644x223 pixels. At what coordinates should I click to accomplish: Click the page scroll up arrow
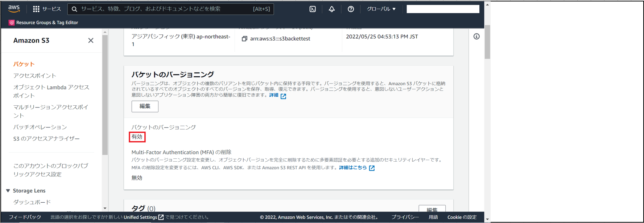tap(487, 5)
